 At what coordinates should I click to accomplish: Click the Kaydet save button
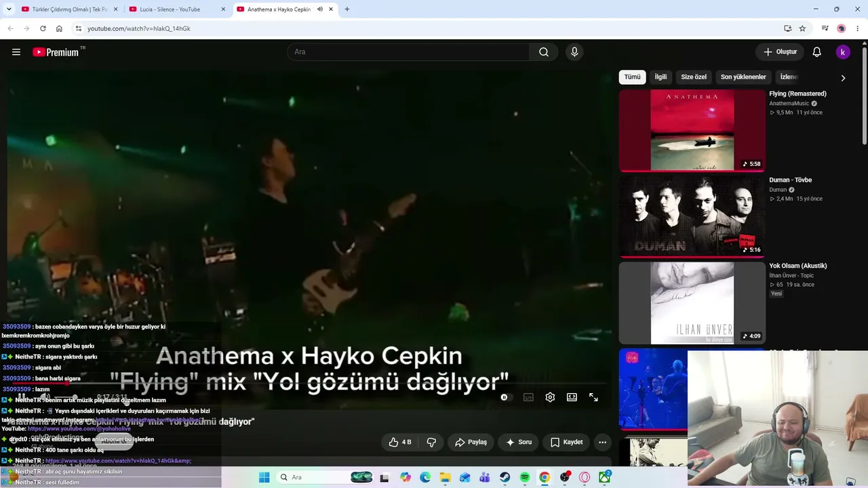click(567, 442)
